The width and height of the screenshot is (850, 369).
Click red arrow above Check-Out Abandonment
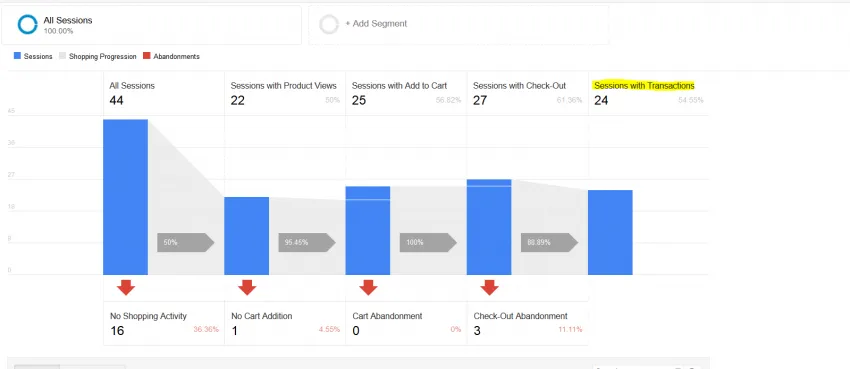click(x=490, y=288)
